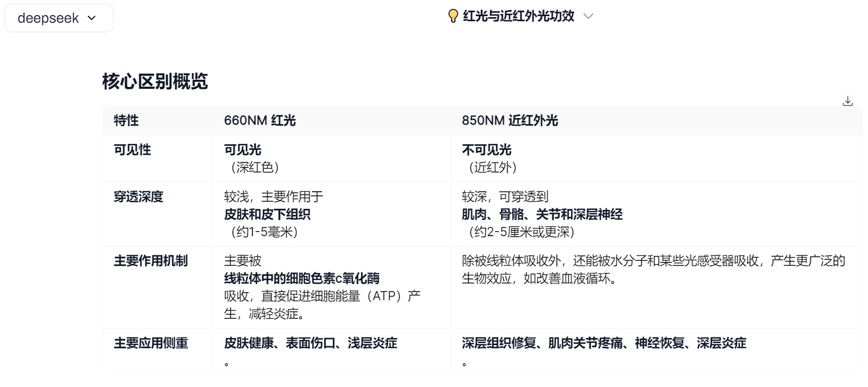
Task: Click the bold 可见光 cell text
Action: pyautogui.click(x=243, y=150)
